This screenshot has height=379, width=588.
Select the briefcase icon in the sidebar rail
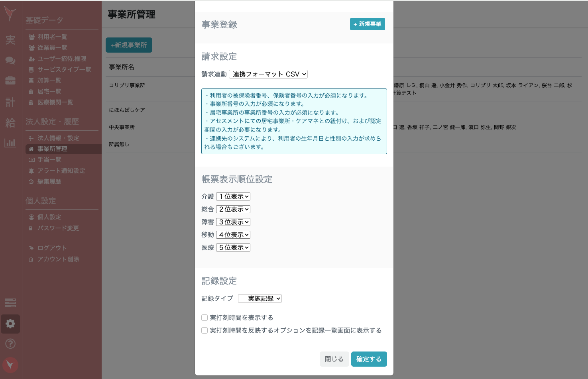point(10,80)
